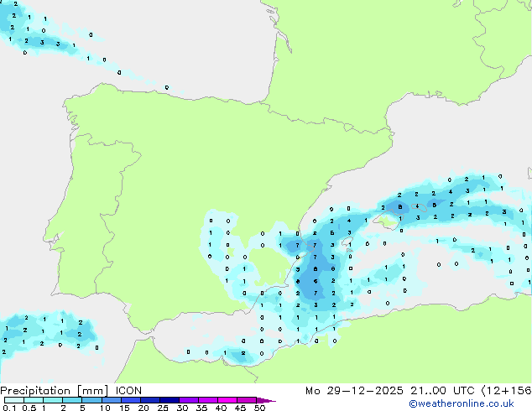Select the 40–45 mm magenta legend swatch
Image resolution: width=532 pixels, height=411 pixels.
pos(227,400)
